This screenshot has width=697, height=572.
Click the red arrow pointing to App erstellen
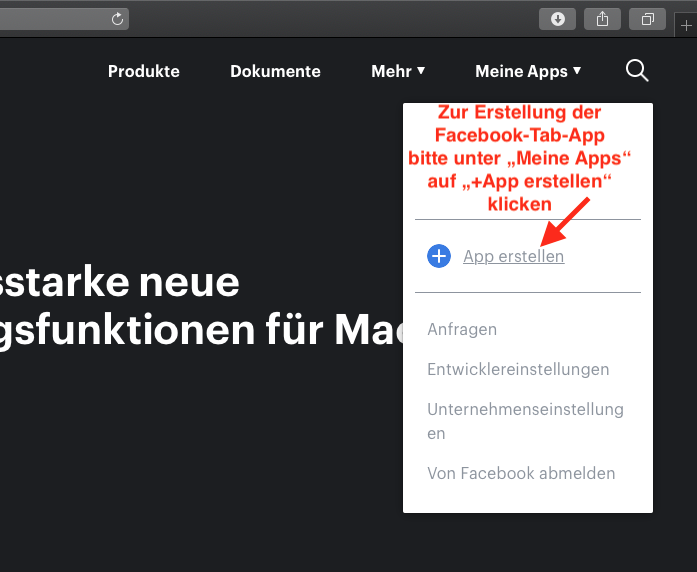(565, 220)
